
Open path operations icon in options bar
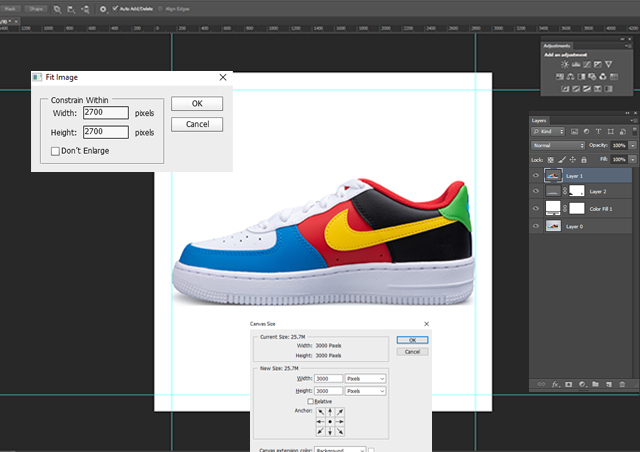tap(58, 9)
